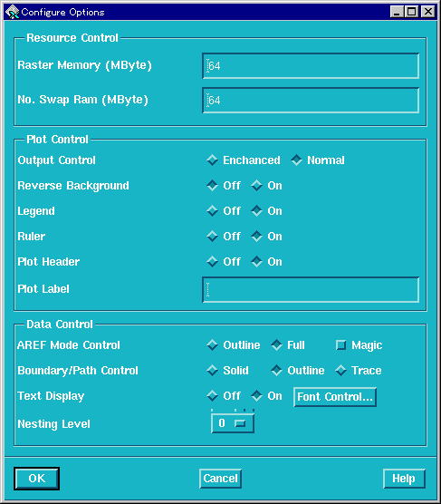Open the Font Control dialog
This screenshot has height=504, width=441.
pyautogui.click(x=335, y=397)
